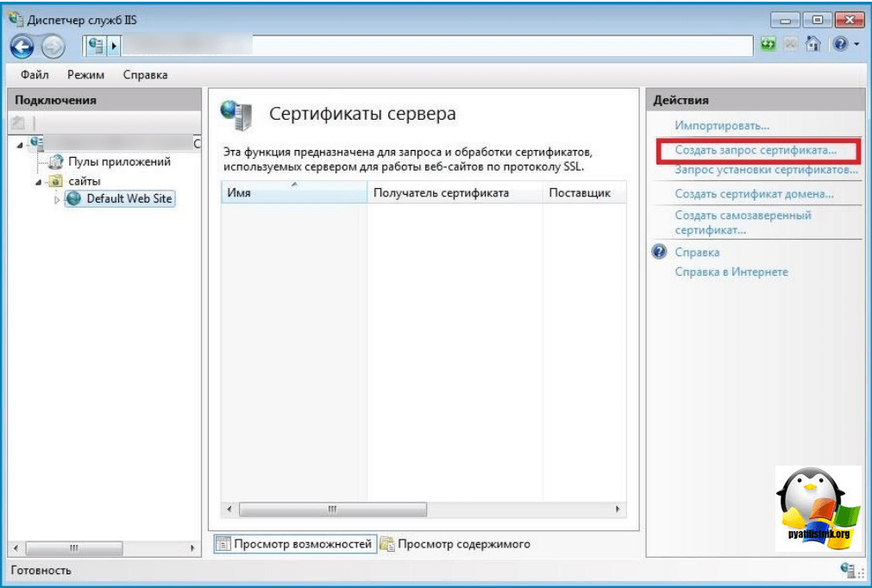Click Создать запрос сертификата link
This screenshot has width=872, height=588.
755,150
